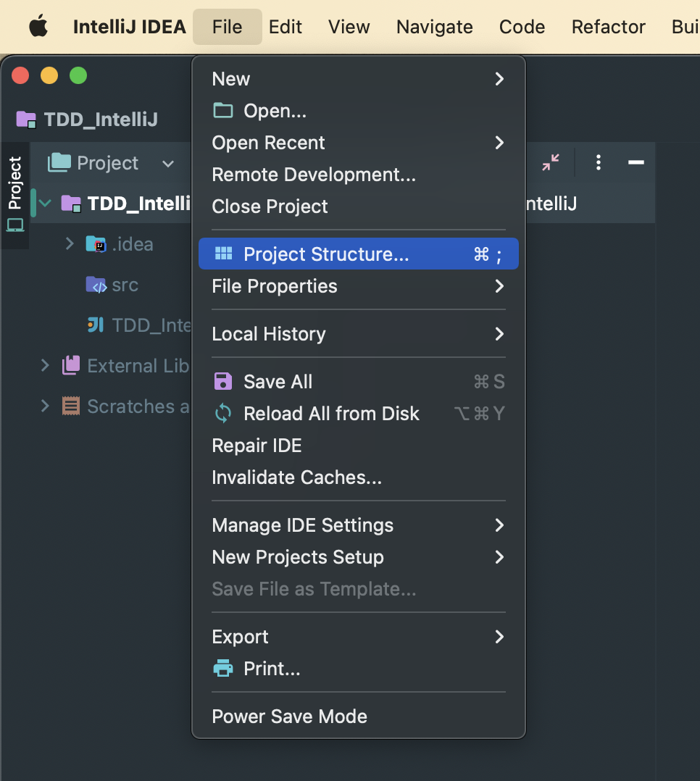
Task: Click the Reload All from Disk icon
Action: [x=223, y=414]
